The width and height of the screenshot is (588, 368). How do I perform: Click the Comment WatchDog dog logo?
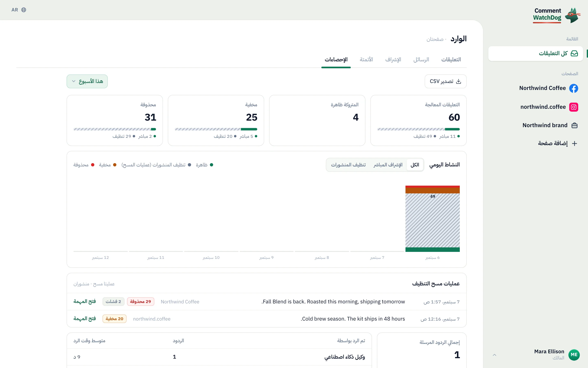pos(573,15)
